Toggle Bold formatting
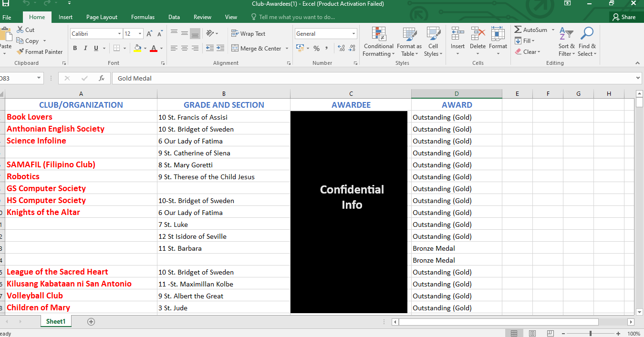Image resolution: width=644 pixels, height=337 pixels. [x=75, y=48]
